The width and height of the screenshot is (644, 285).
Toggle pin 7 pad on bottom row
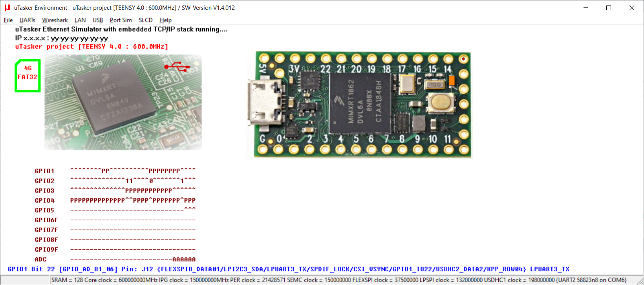[387, 149]
